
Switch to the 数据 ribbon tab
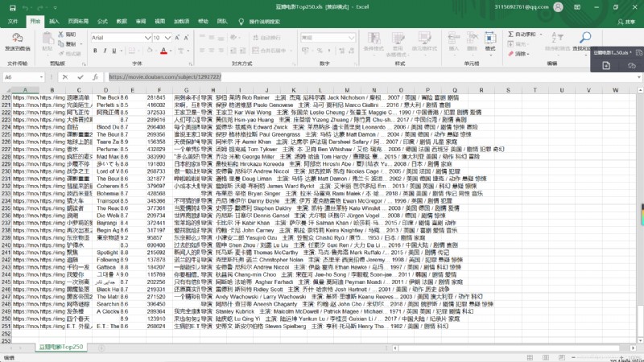122,22
